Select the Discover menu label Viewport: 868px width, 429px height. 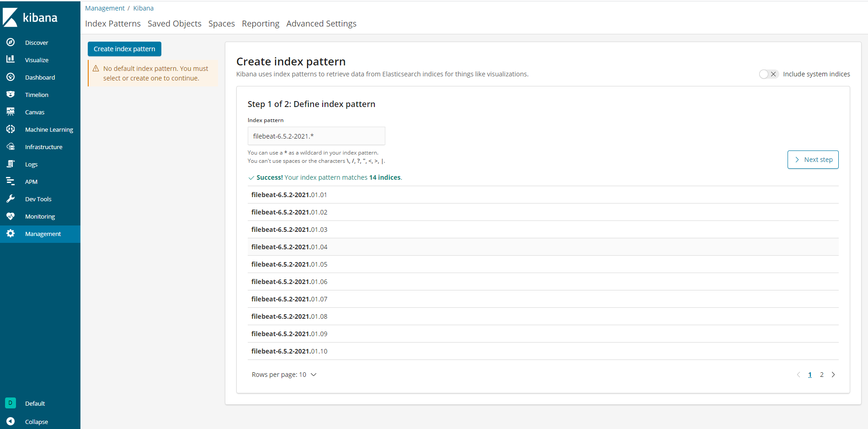(37, 43)
